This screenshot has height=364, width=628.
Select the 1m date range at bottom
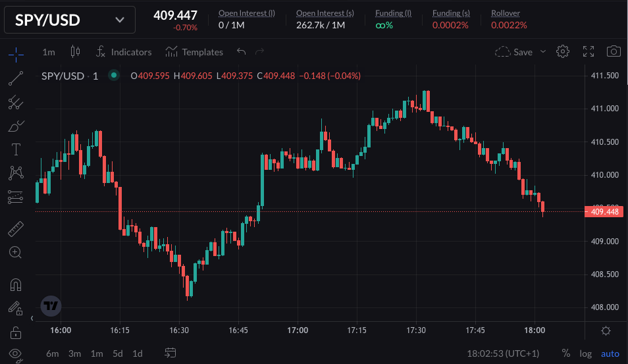click(x=97, y=353)
